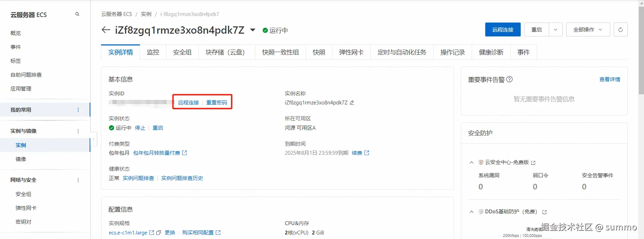Click the edit pencil beside 实例名称 value
644x239 pixels.
tap(352, 103)
